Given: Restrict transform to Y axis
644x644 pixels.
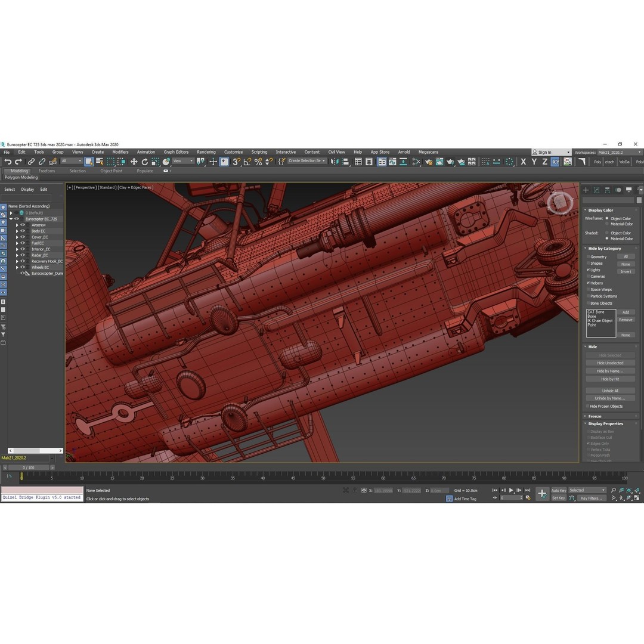Looking at the screenshot, I should coord(534,162).
